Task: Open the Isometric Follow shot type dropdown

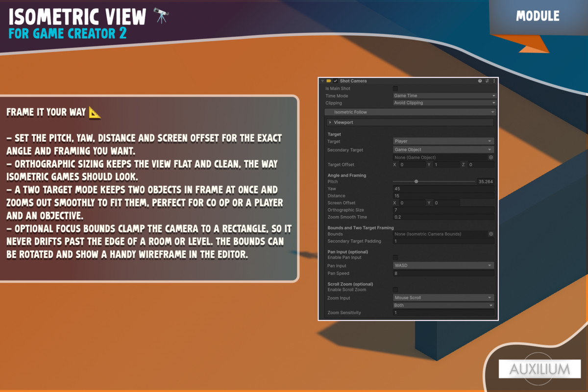Action: [x=411, y=112]
